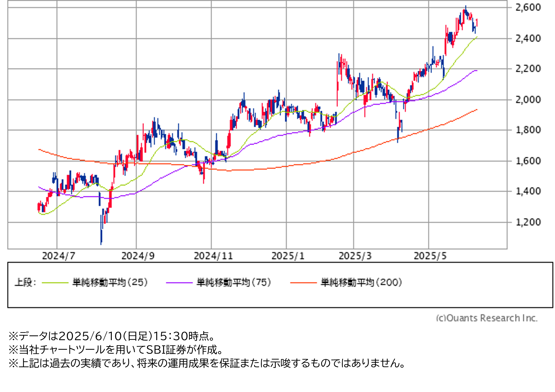Screen dimensions: 555x392
Task: Click the 単純移動平均(200) legend text
Action: (361, 283)
